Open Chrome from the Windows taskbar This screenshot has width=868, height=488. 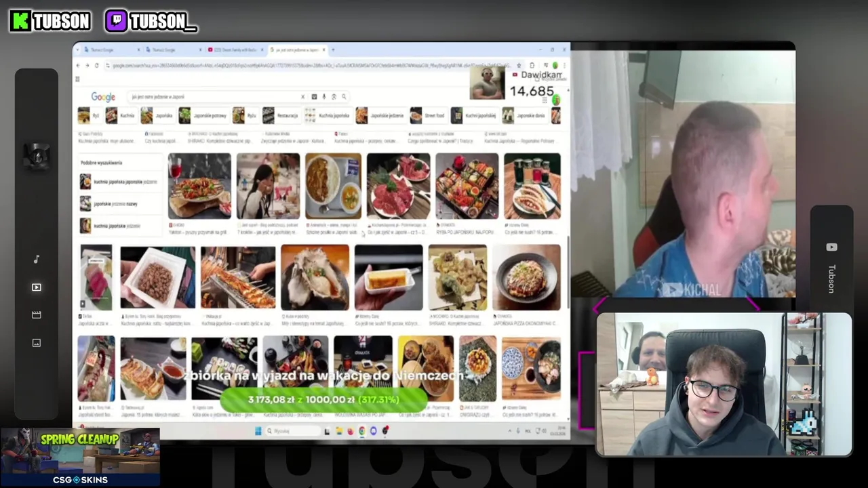coord(361,431)
